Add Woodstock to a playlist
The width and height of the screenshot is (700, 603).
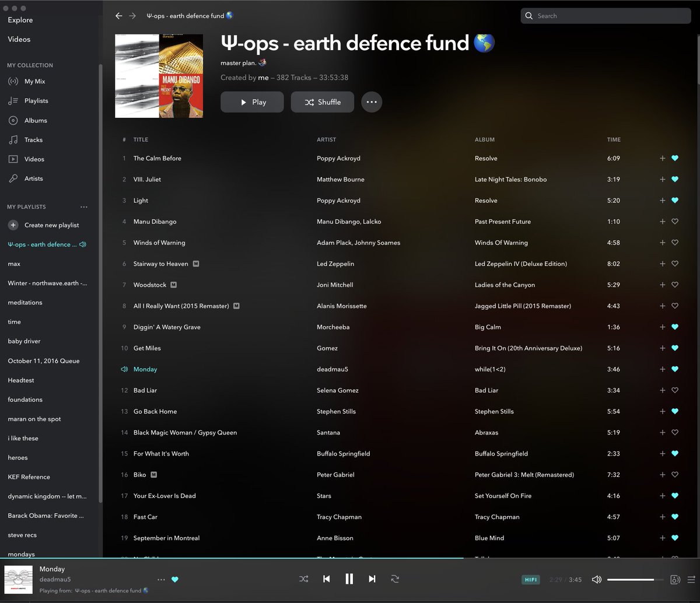tap(662, 285)
